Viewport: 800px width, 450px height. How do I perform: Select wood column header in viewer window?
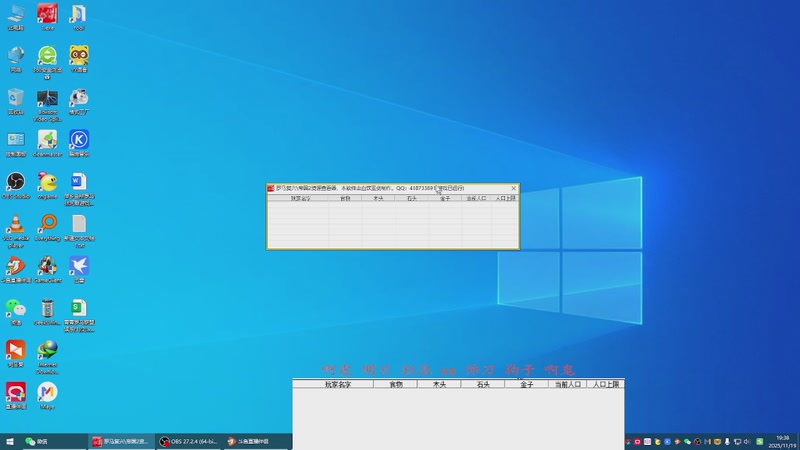pyautogui.click(x=378, y=198)
